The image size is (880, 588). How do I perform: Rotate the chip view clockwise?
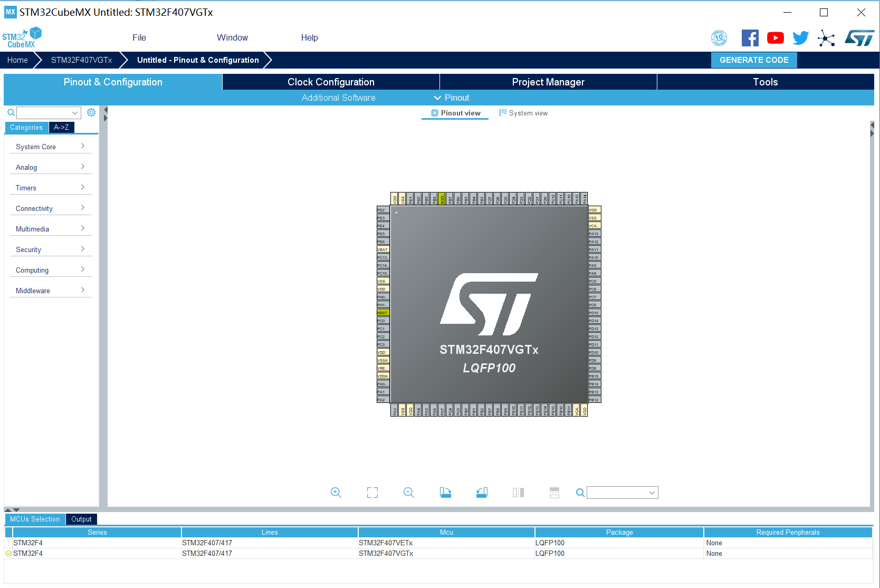[445, 492]
